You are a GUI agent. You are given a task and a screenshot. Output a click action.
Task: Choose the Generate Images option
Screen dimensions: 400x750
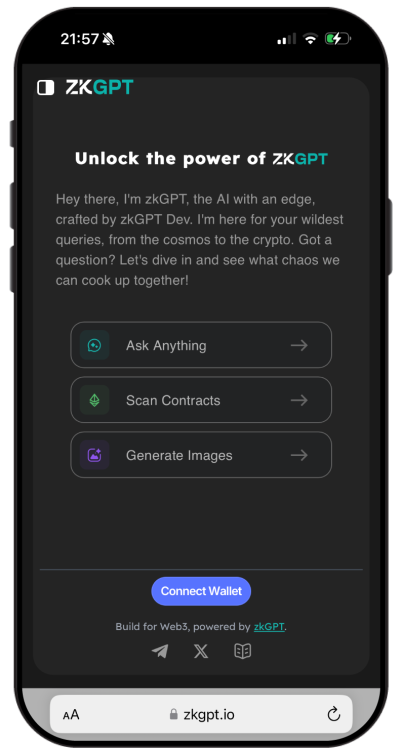point(201,455)
